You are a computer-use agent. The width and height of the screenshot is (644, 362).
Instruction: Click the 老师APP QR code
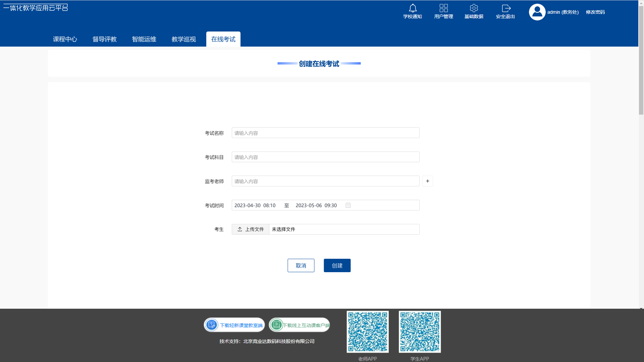368,332
